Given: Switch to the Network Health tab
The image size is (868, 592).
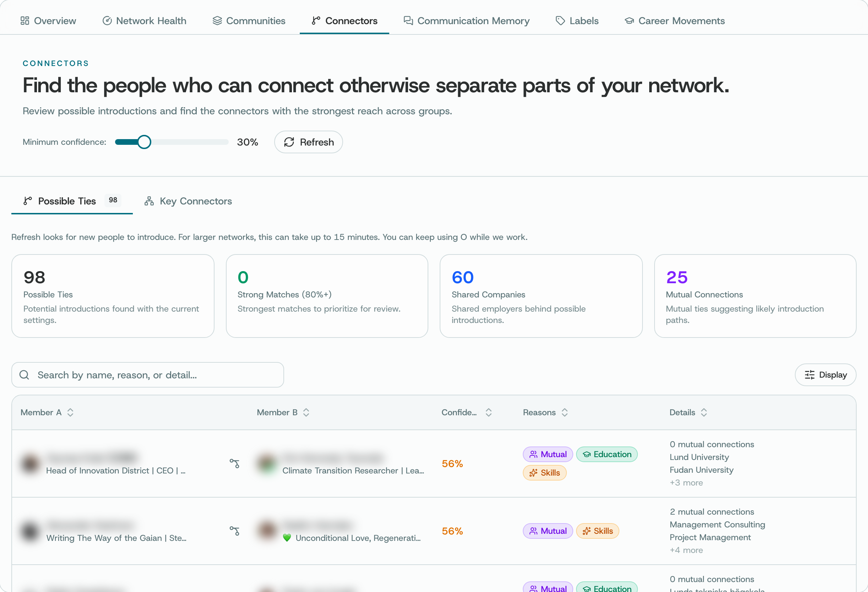Looking at the screenshot, I should [144, 21].
